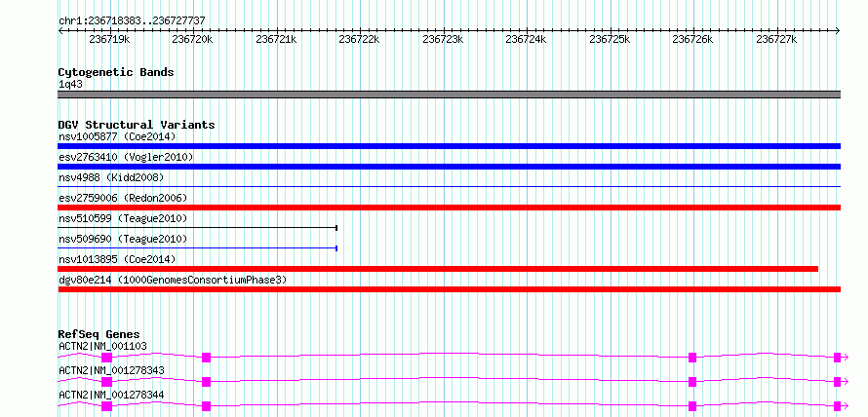The height and width of the screenshot is (417, 868).
Task: Click the 236725k ruler tick label
Action: coord(610,39)
